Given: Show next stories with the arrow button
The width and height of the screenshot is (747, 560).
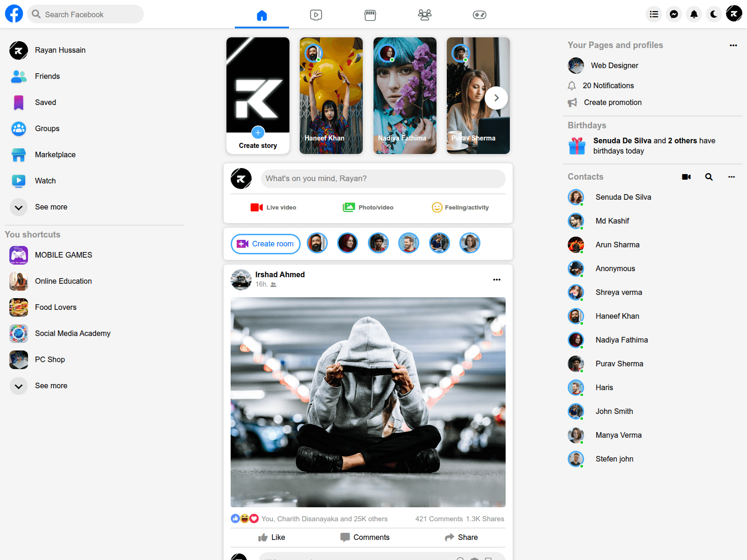Looking at the screenshot, I should click(496, 98).
